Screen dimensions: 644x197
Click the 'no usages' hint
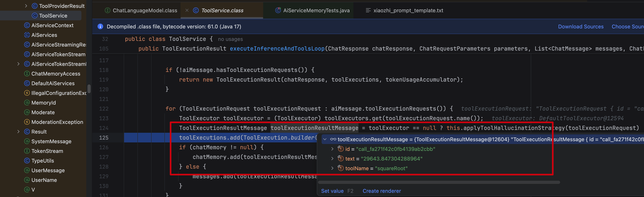(x=230, y=39)
